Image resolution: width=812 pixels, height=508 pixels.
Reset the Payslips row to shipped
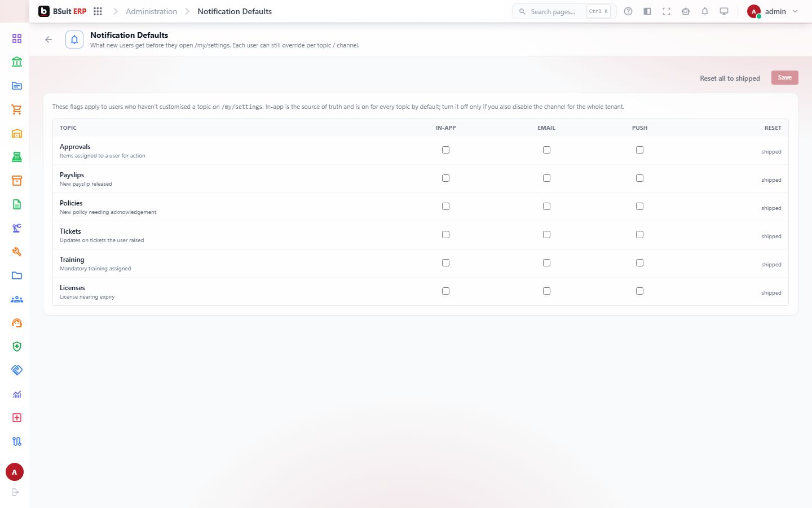coord(771,180)
